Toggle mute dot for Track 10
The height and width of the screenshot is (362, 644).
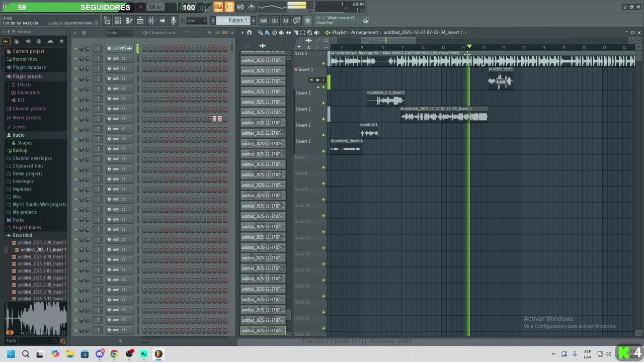[x=324, y=216]
